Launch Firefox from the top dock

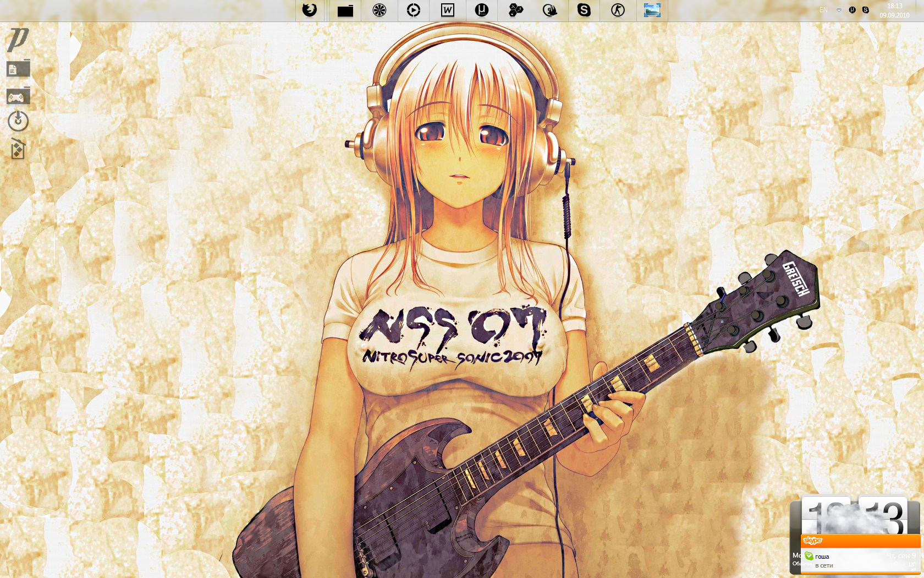coord(310,10)
